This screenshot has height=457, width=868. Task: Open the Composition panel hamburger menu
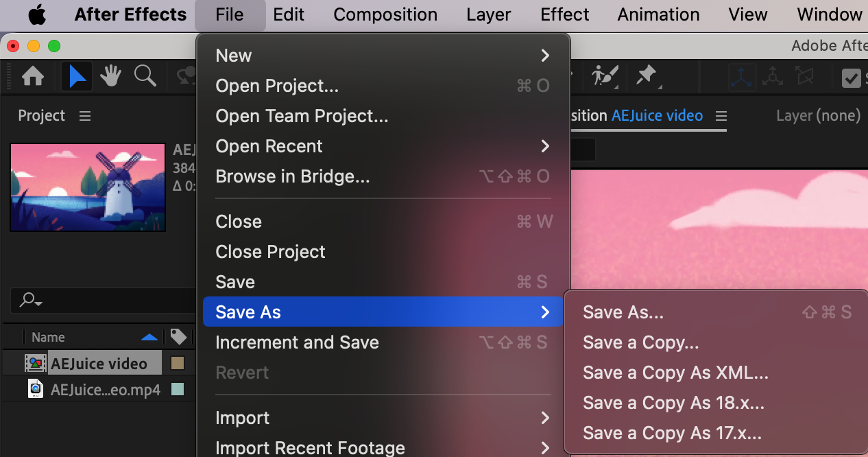(721, 116)
